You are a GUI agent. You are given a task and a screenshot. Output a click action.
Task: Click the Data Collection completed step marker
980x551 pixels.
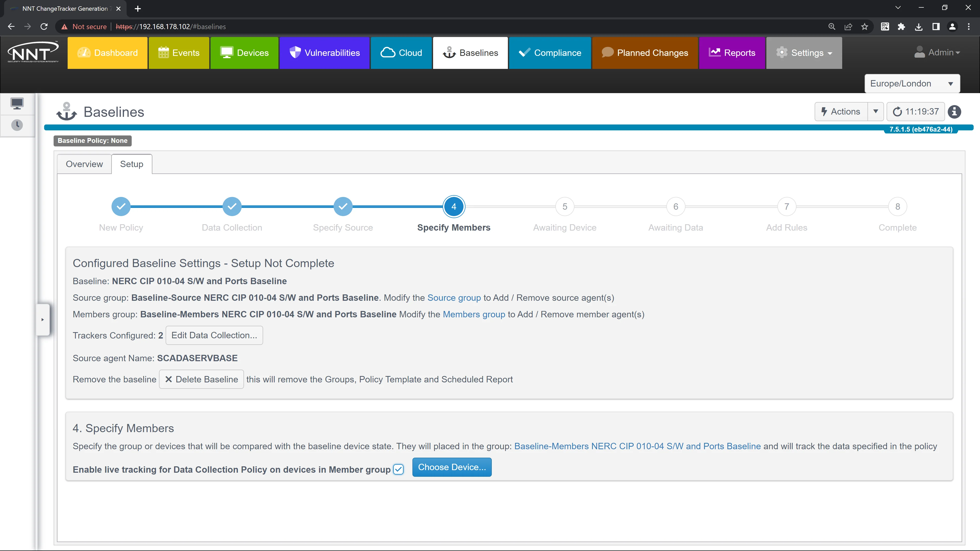(232, 206)
